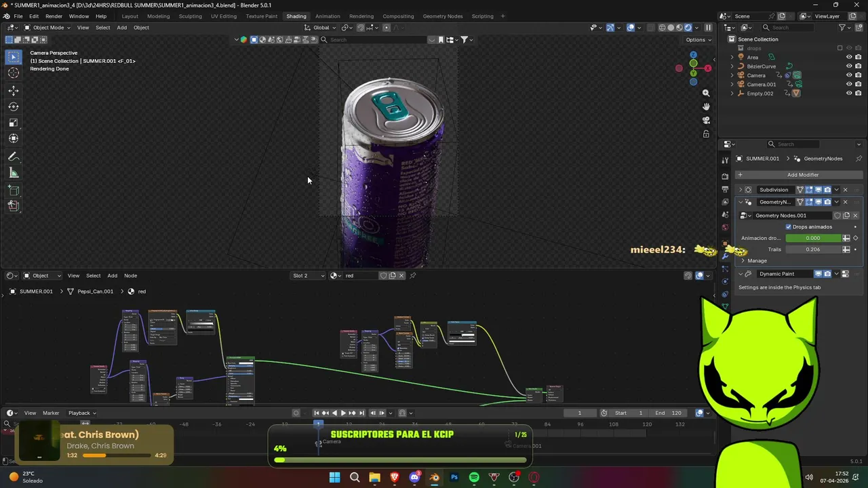Viewport: 868px width, 488px height.
Task: Open the timeline Playback menu
Action: click(x=81, y=413)
